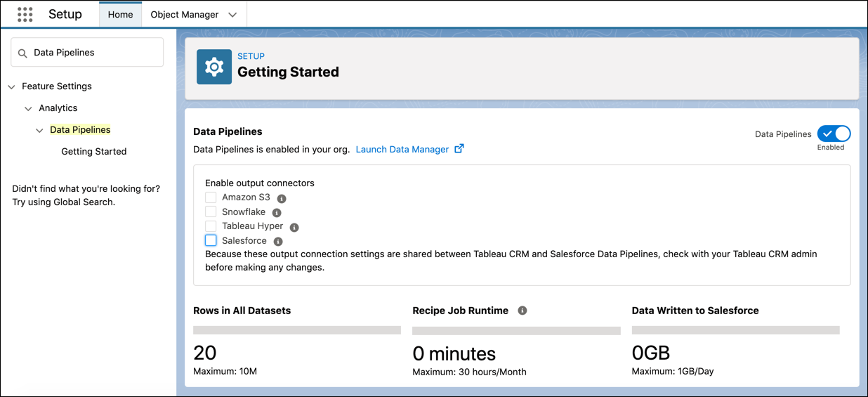Toggle the Data Pipelines Enabled switch
This screenshot has height=397, width=868.
tap(834, 134)
